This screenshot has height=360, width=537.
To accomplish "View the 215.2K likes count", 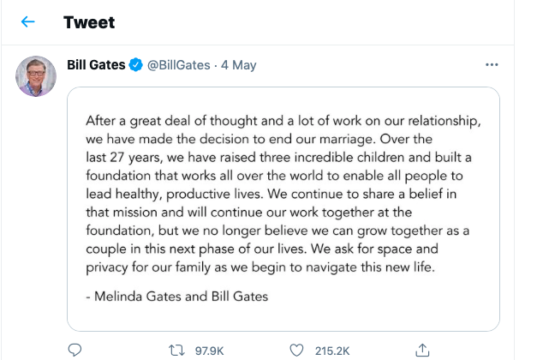I will (x=332, y=351).
